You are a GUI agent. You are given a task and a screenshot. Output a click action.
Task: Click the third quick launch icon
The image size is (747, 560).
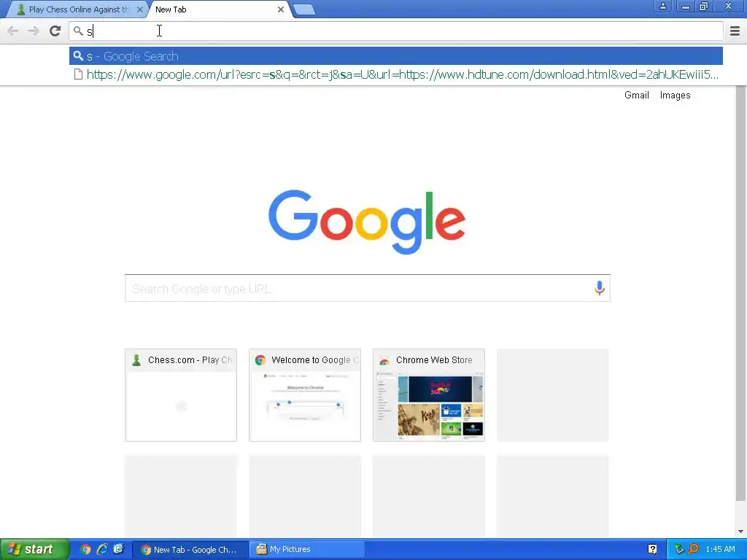(x=118, y=550)
